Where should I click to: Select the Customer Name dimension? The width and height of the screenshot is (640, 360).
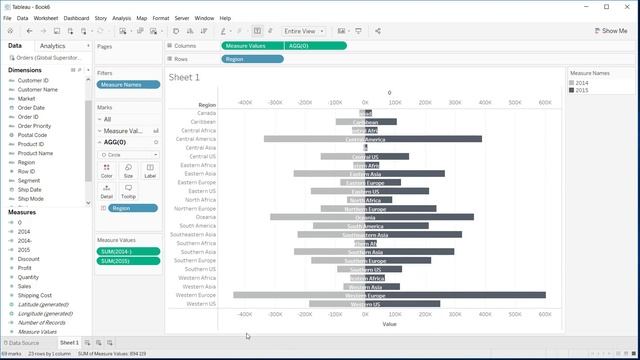[38, 90]
